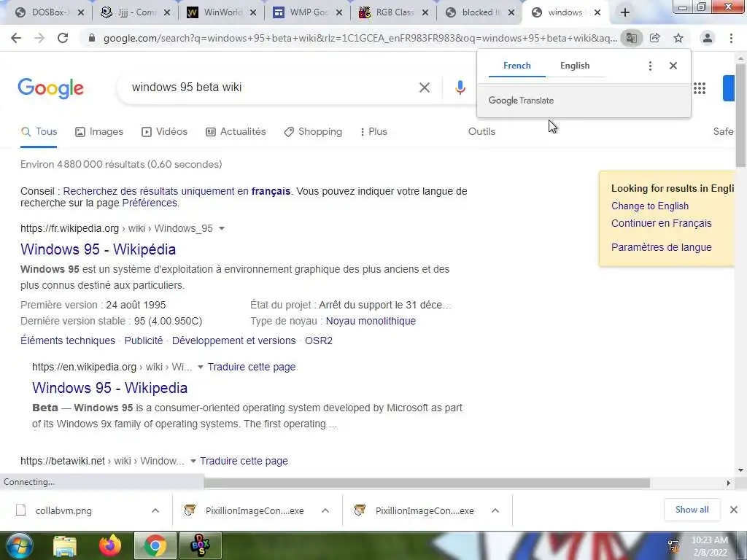747x560 pixels.
Task: Close the Google Translate popup
Action: 673,66
